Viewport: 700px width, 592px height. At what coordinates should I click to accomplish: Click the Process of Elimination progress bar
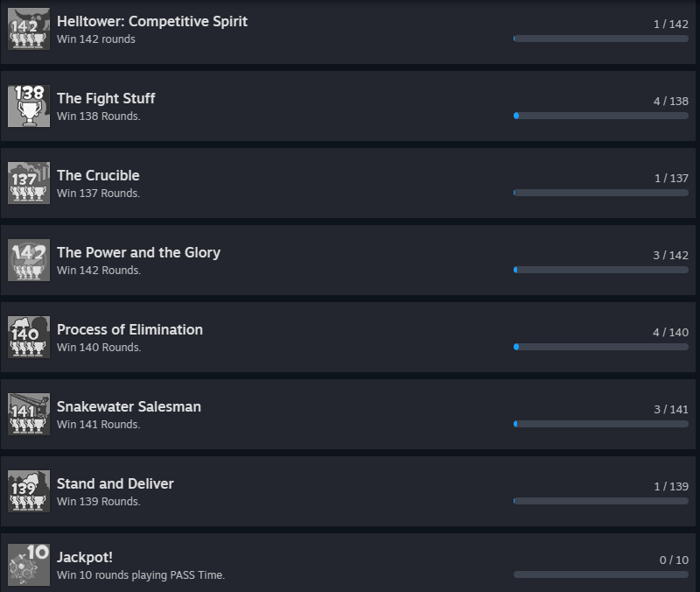(601, 347)
